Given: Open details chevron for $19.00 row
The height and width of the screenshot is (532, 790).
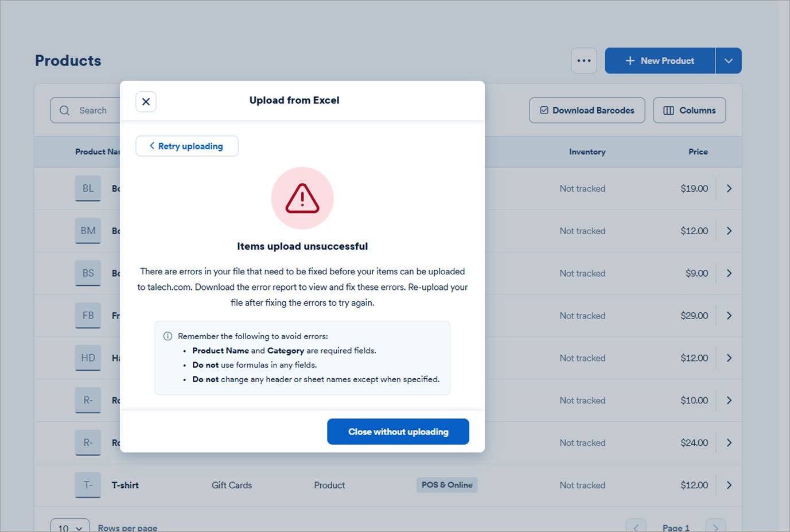Looking at the screenshot, I should 729,188.
